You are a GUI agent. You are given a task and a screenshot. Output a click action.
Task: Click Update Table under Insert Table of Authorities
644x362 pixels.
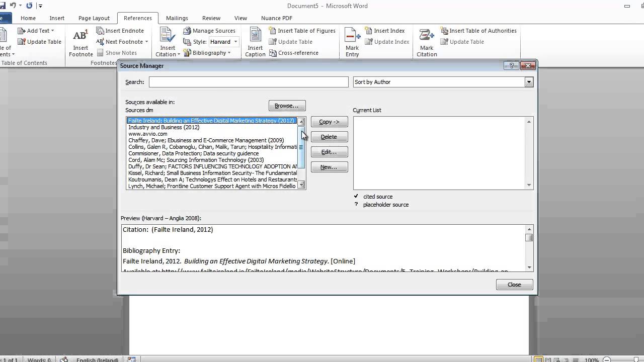tap(462, 42)
